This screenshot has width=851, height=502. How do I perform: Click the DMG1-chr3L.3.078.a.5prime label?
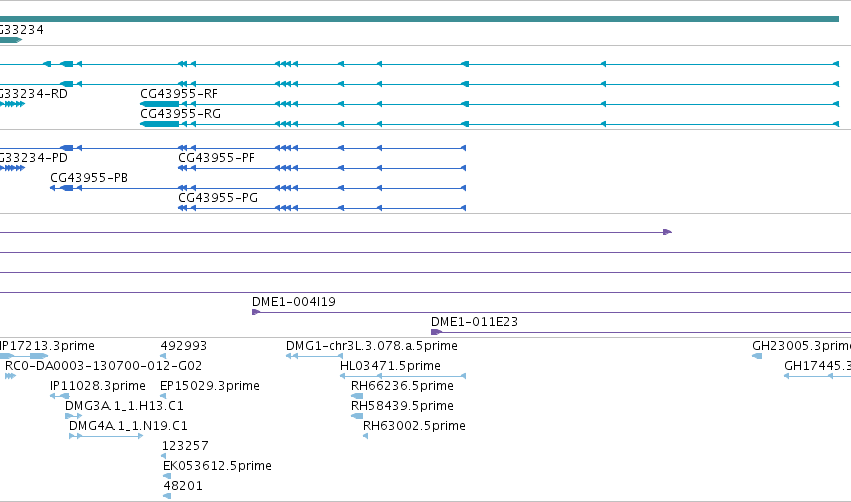click(372, 346)
